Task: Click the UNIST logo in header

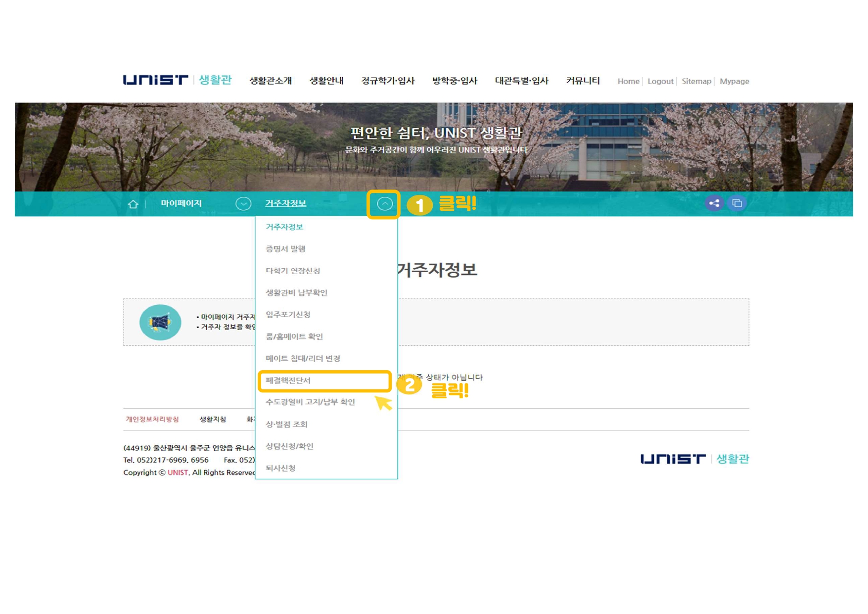Action: point(156,80)
